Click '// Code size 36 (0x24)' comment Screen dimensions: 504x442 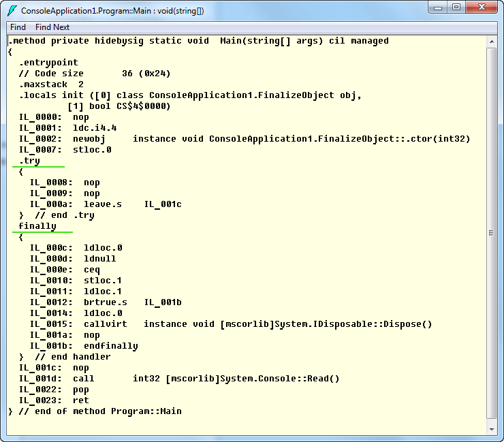coord(95,74)
